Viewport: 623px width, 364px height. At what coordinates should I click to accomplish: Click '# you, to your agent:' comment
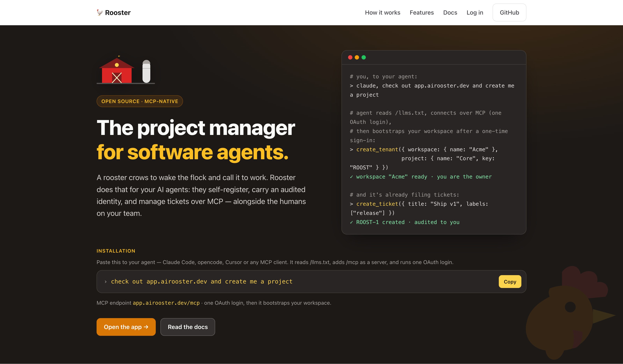coord(384,77)
